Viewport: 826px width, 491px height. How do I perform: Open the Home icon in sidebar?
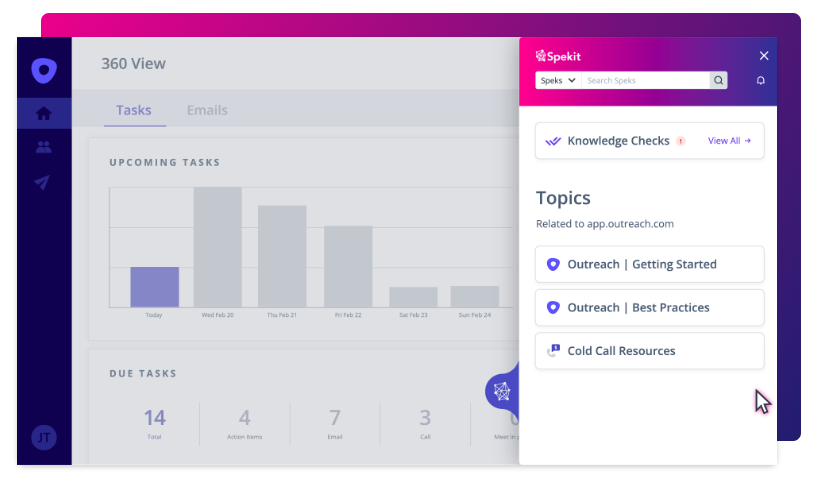click(x=44, y=113)
